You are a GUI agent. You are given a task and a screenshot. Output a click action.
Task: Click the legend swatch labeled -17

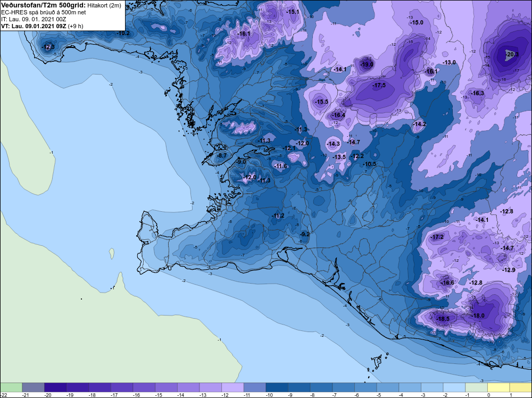[122, 387]
